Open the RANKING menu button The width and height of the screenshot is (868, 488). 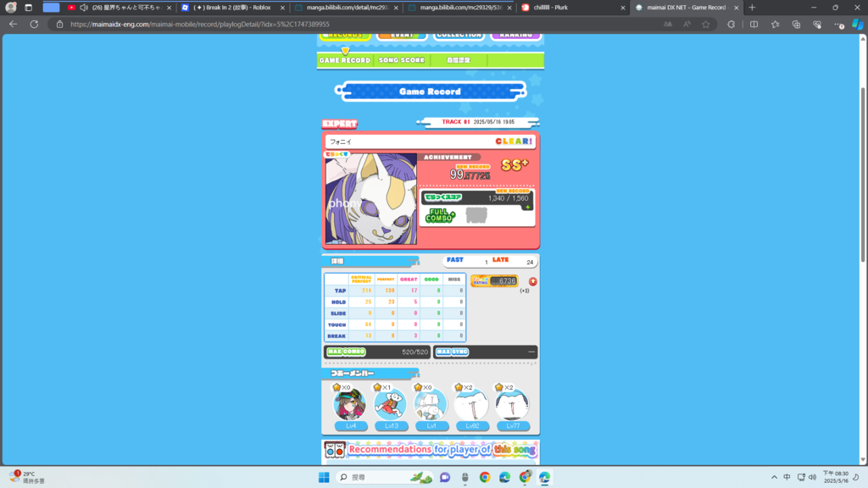point(516,36)
